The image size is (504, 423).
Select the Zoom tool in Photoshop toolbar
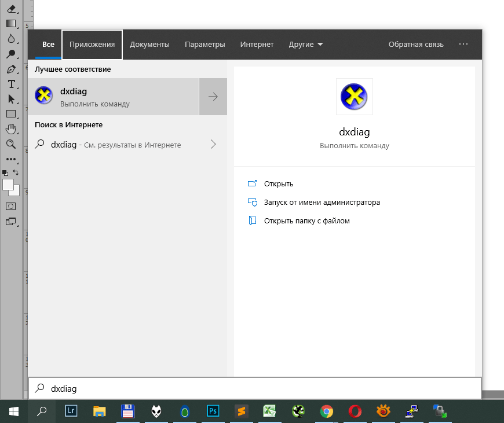click(11, 144)
